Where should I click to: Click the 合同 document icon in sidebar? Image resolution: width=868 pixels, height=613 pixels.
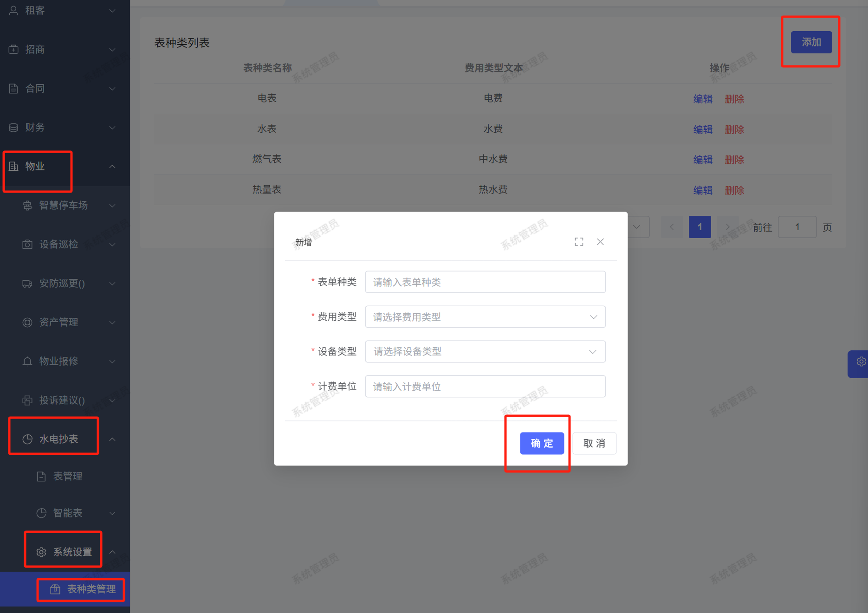coord(13,89)
